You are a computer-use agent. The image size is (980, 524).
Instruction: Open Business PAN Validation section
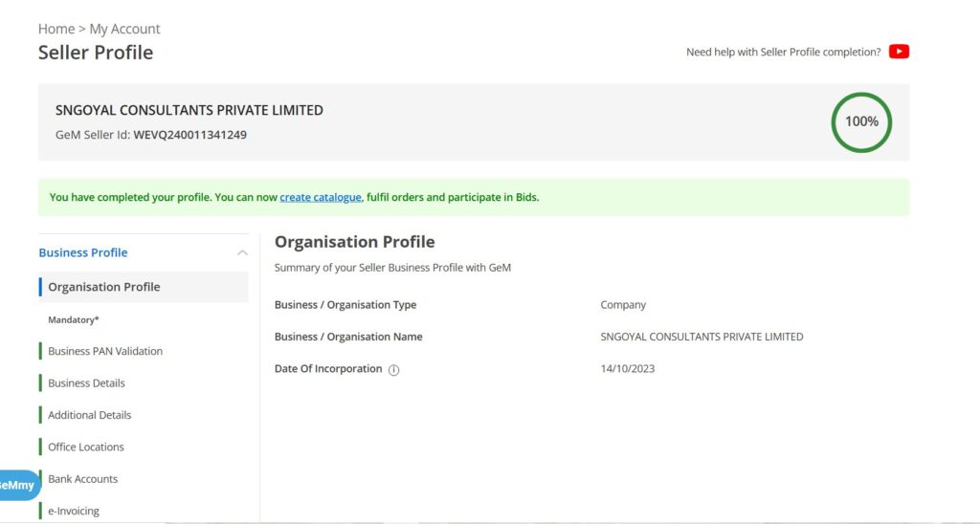point(105,351)
